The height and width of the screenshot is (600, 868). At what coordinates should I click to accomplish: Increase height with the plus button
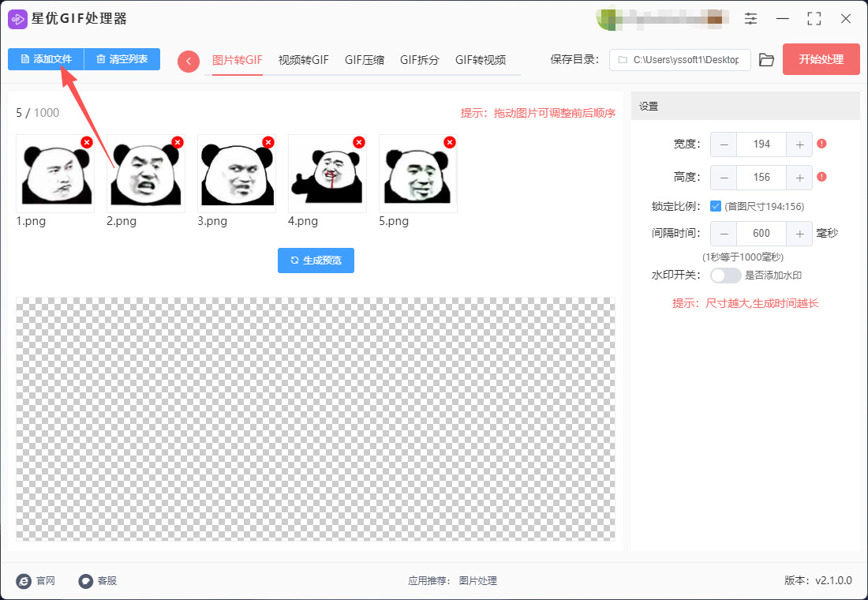pyautogui.click(x=799, y=178)
